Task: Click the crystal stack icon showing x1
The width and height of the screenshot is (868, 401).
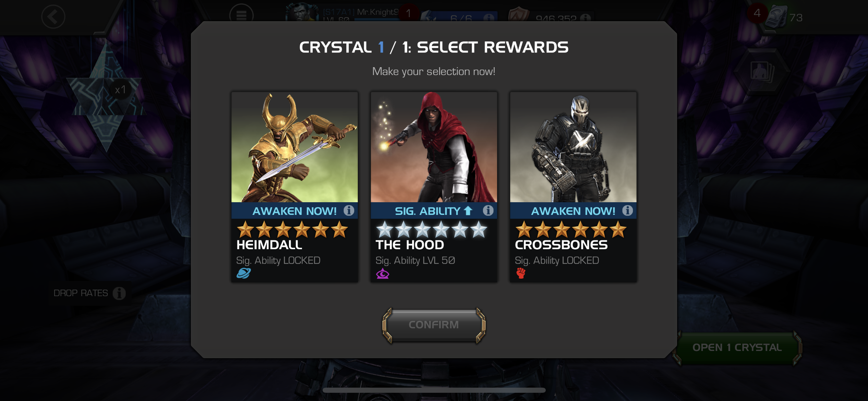Action: 106,98
